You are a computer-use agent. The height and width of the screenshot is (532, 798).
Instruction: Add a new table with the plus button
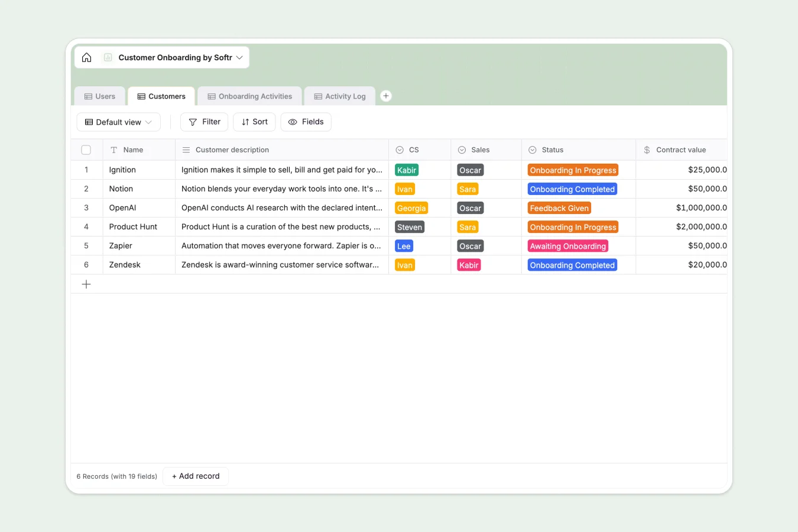click(x=386, y=95)
